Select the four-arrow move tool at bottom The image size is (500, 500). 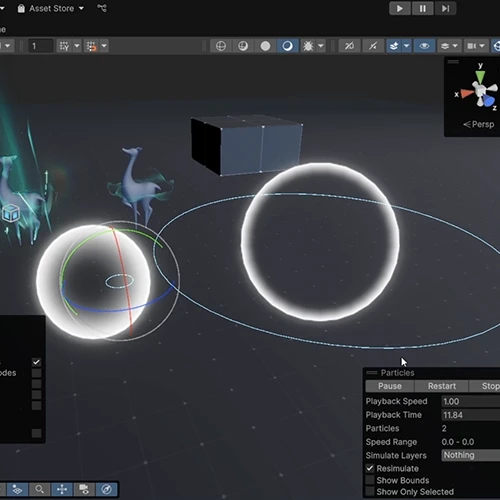pos(62,489)
